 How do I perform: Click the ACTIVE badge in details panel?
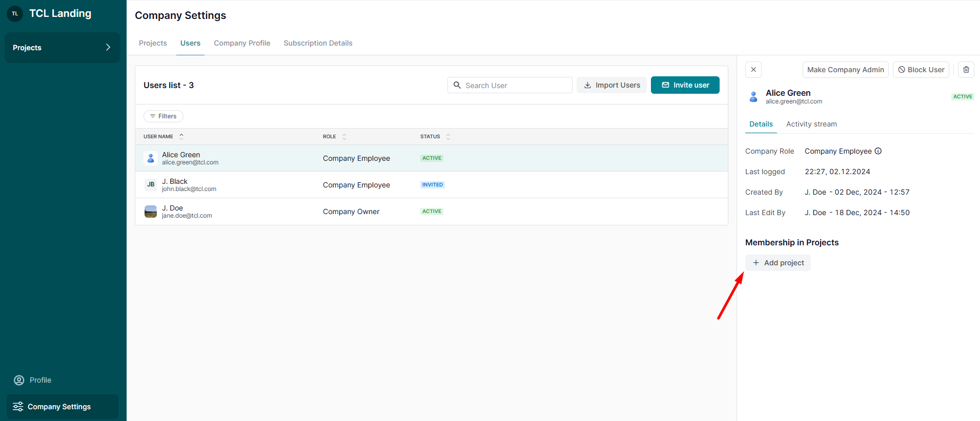click(963, 96)
